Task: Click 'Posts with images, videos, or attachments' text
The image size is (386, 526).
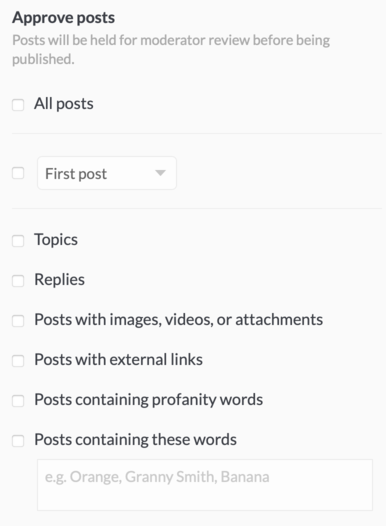Action: [x=178, y=320]
